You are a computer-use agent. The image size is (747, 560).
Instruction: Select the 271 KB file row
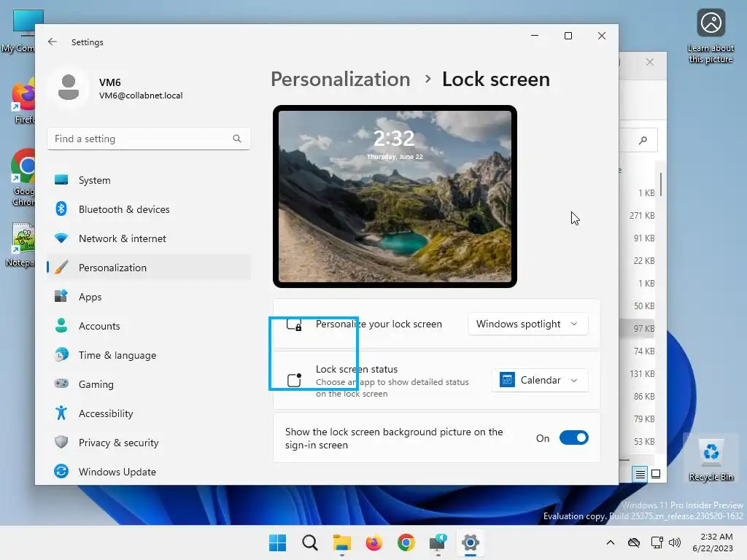[x=638, y=216]
